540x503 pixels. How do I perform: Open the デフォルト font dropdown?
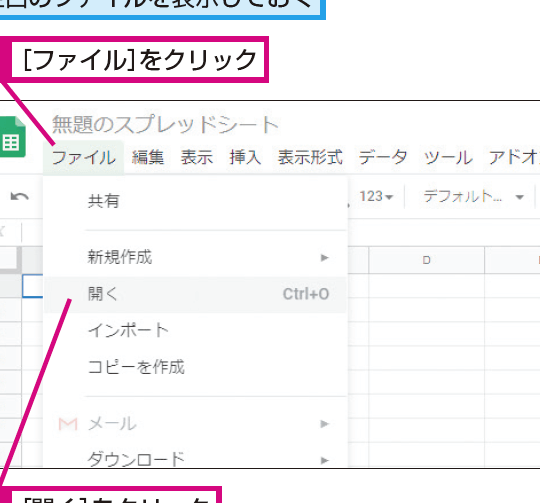click(474, 197)
